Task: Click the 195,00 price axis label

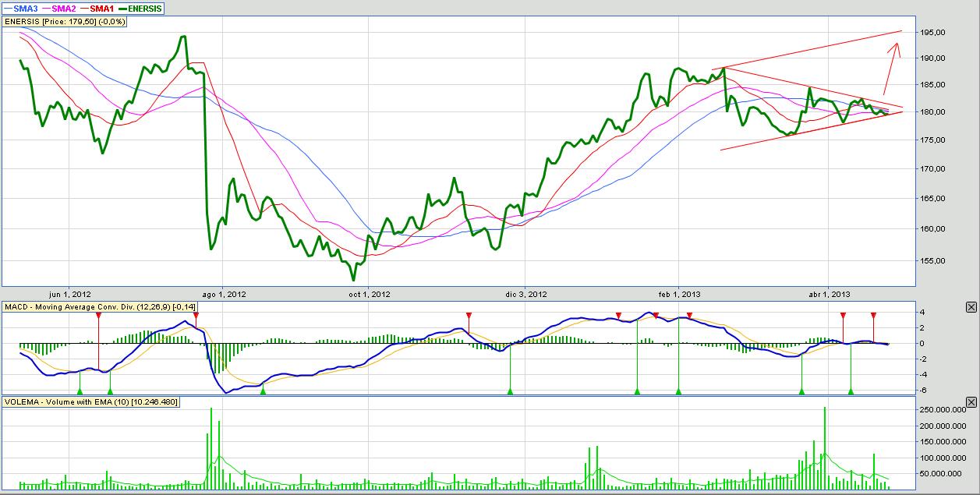Action: pos(931,32)
